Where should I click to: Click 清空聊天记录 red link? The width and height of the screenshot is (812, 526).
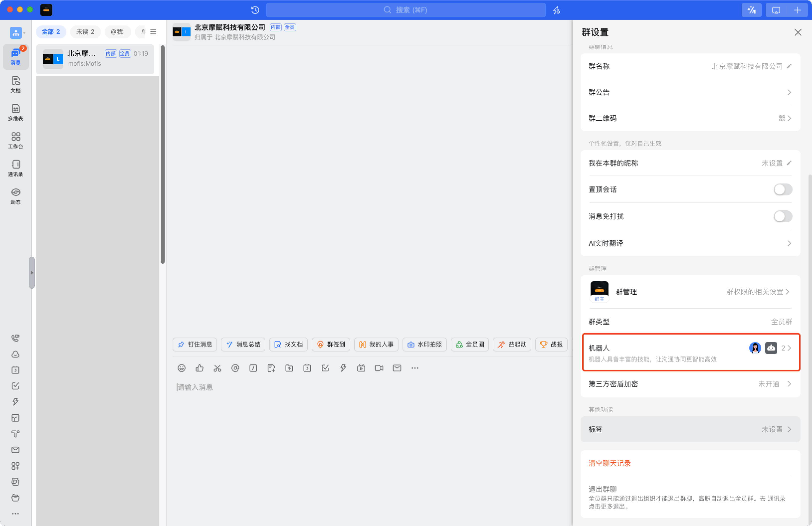point(609,463)
